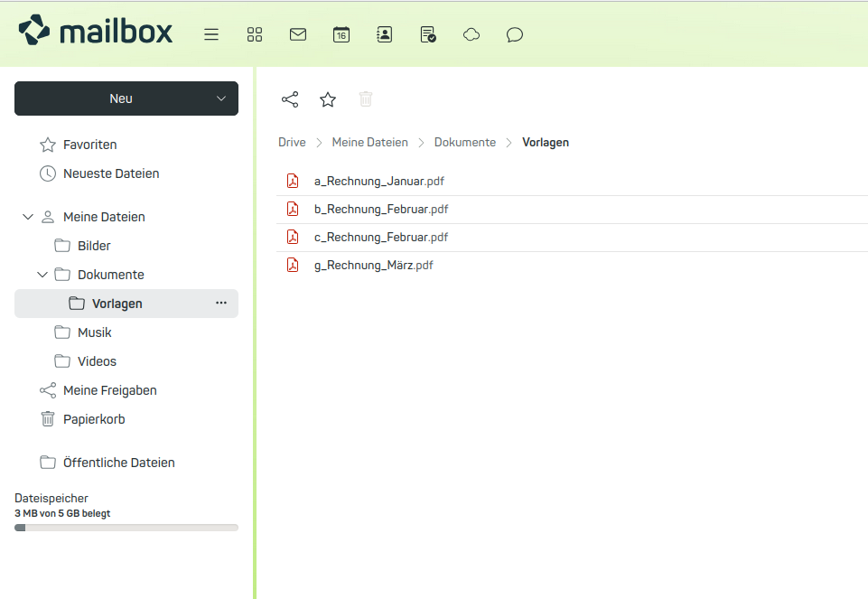Click the Favorite star icon in toolbar
The image size is (868, 599).
(x=328, y=99)
